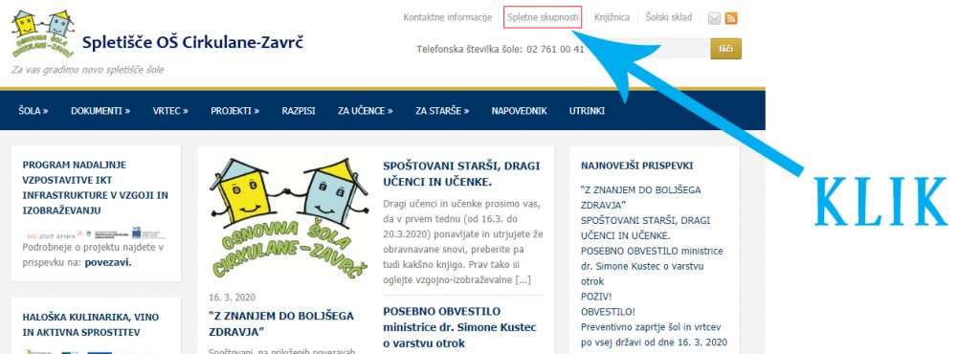Open the Spletne skupnosti link
Screen dimensions: 980x354
coord(543,17)
